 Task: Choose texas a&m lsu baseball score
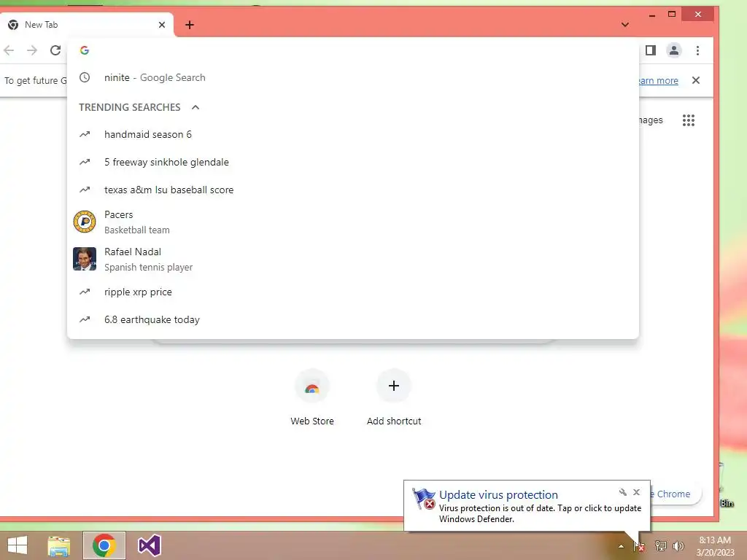[x=352, y=190]
